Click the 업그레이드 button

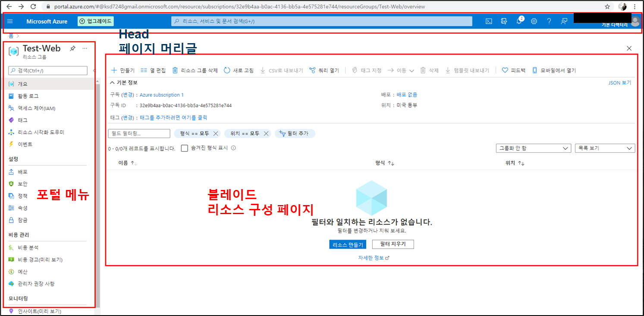(x=96, y=21)
